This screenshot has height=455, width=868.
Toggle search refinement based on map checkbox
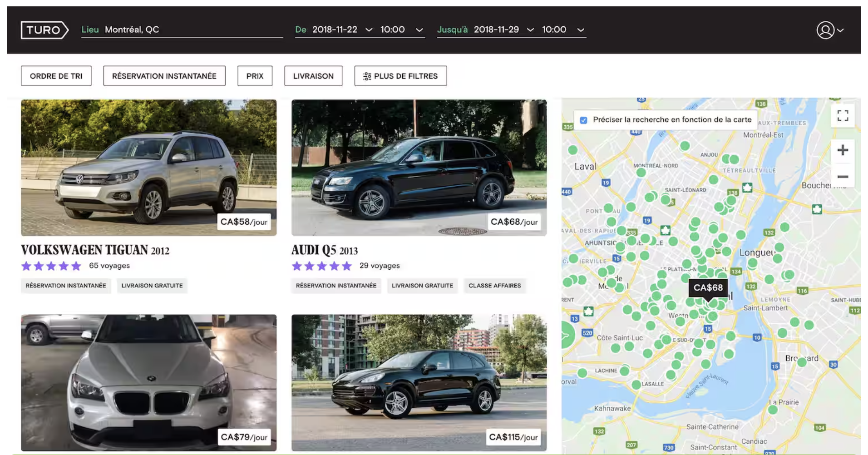pos(584,120)
